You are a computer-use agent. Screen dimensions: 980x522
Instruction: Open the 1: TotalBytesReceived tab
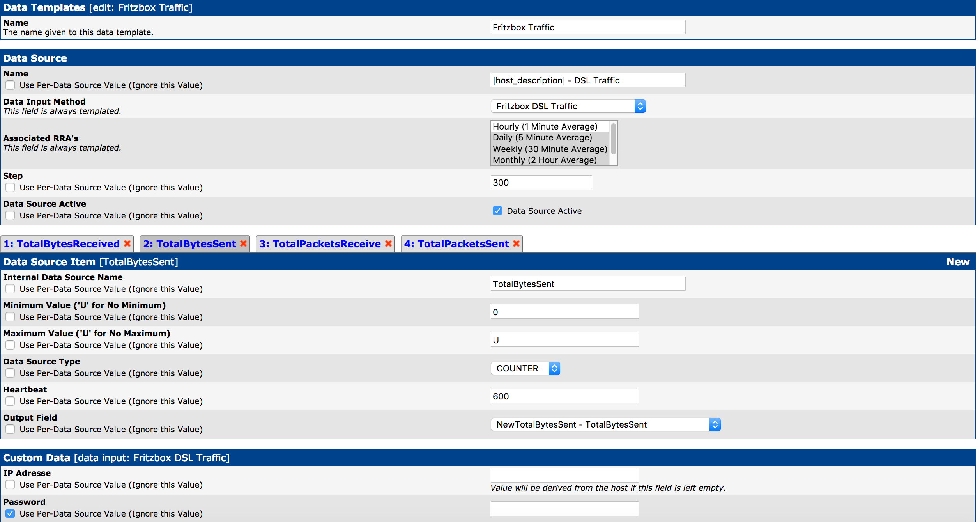(x=62, y=244)
